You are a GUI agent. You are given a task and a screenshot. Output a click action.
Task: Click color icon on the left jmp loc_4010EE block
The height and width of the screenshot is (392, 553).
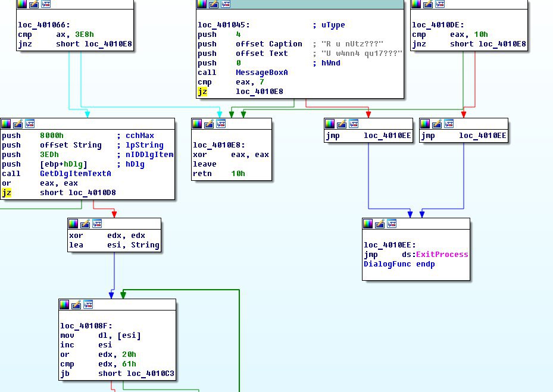point(330,124)
